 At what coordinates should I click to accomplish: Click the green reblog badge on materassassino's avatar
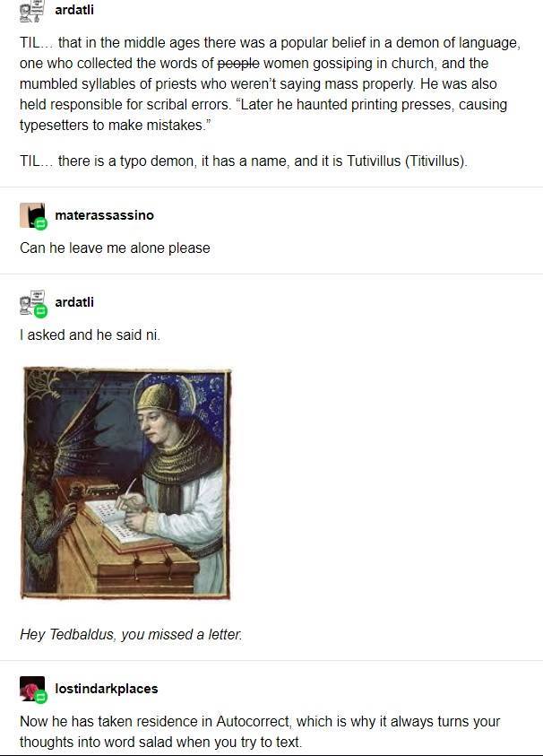41,223
